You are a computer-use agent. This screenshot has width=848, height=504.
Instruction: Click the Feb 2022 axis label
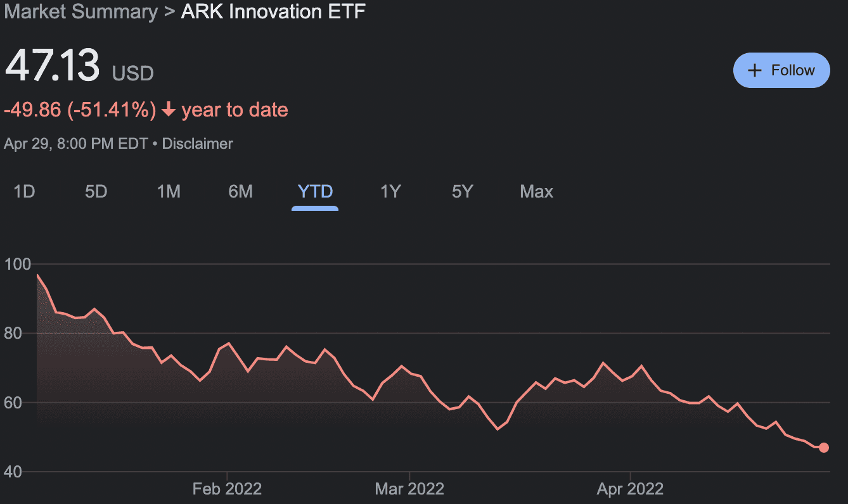click(x=227, y=489)
